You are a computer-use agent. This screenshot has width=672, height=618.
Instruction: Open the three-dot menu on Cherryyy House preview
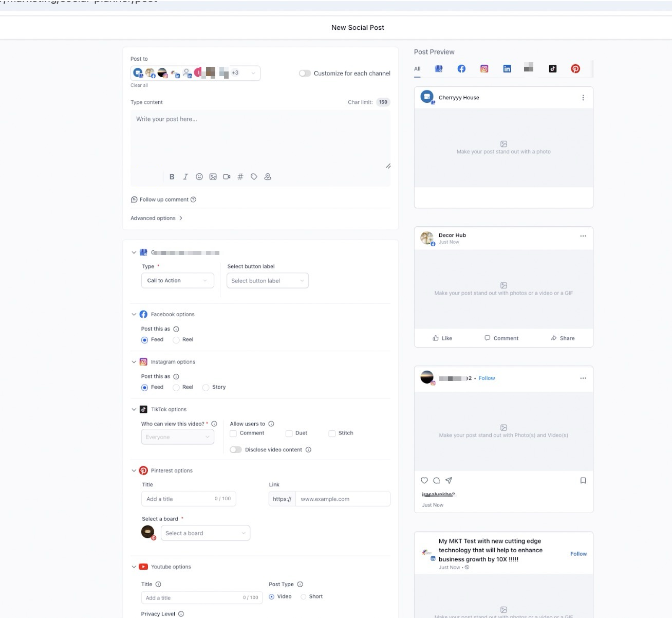point(583,98)
